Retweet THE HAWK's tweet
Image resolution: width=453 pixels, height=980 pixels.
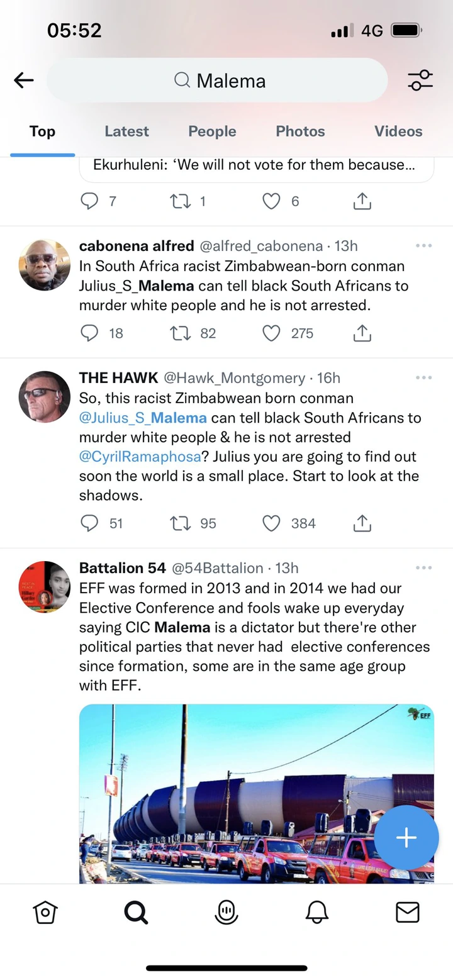181,523
